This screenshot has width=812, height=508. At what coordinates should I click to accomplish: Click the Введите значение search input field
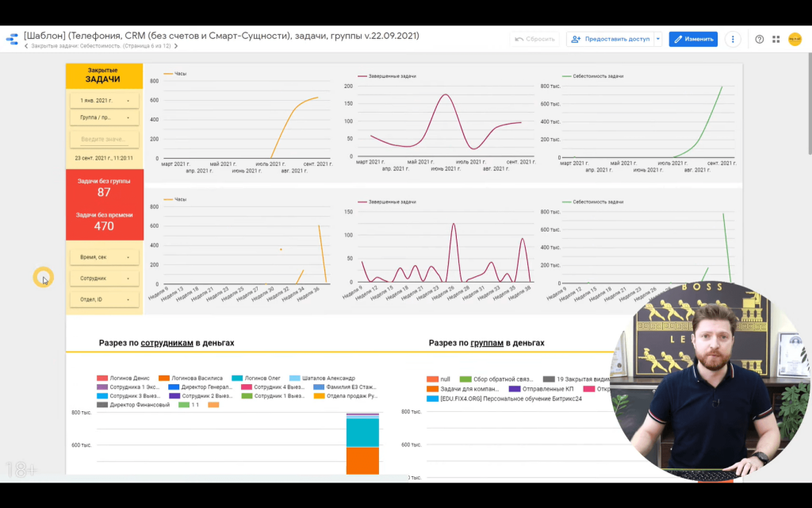coord(104,139)
